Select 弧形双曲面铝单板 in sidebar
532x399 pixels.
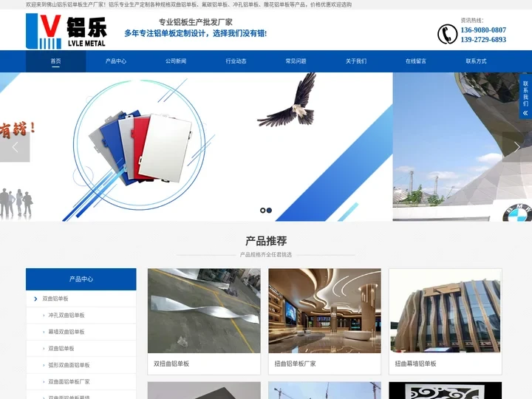69,365
